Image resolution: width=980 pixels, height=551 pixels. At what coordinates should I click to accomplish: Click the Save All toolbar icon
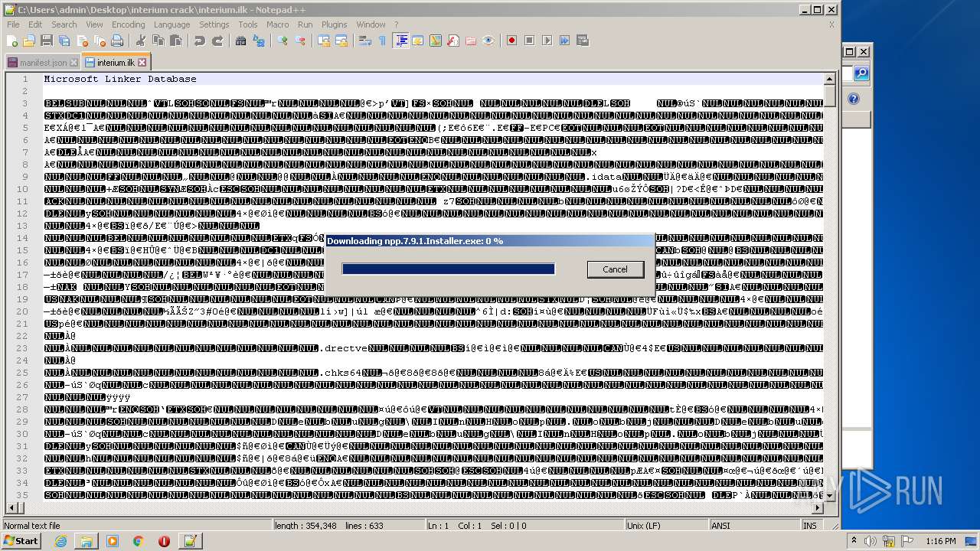tap(64, 41)
